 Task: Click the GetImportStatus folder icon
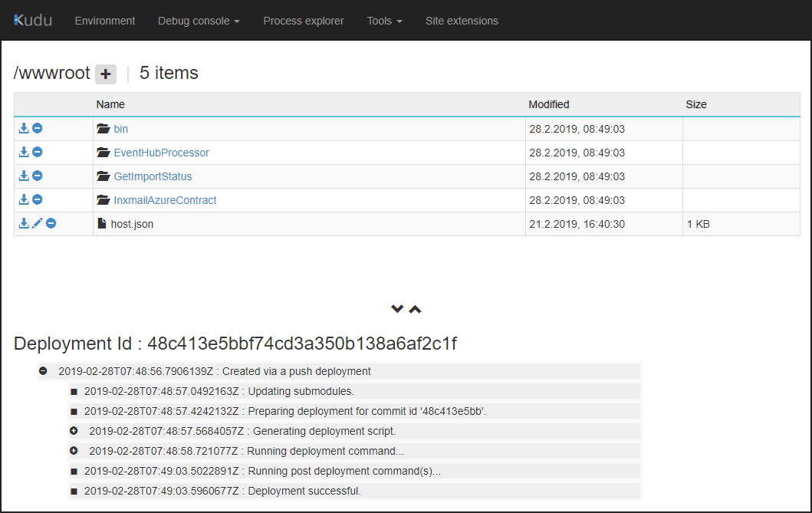coord(104,176)
